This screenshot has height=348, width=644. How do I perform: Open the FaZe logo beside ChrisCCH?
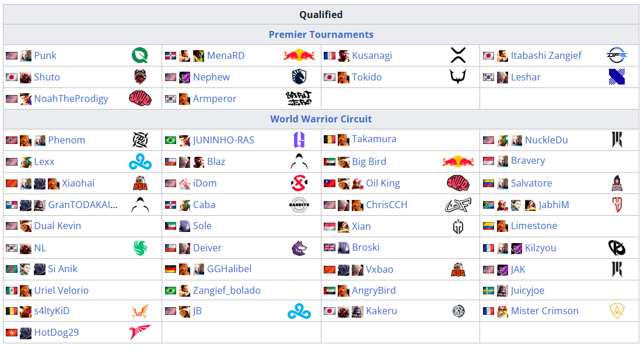(x=458, y=205)
